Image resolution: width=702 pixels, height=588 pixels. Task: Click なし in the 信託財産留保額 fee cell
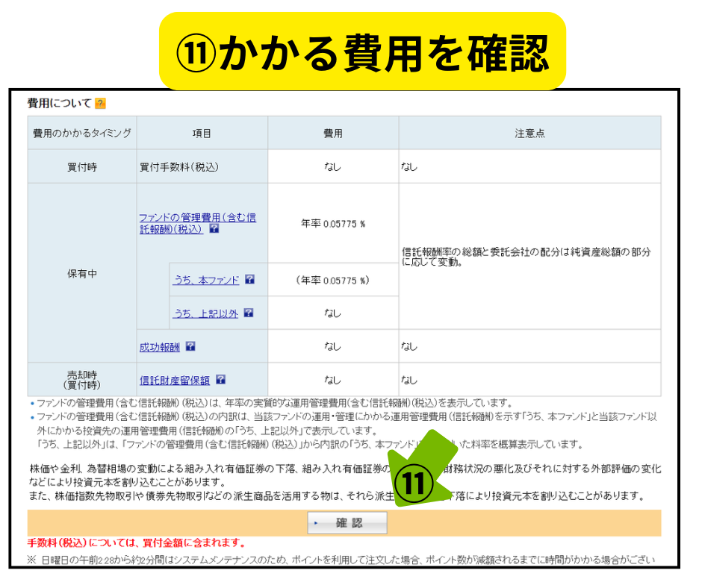pyautogui.click(x=333, y=380)
